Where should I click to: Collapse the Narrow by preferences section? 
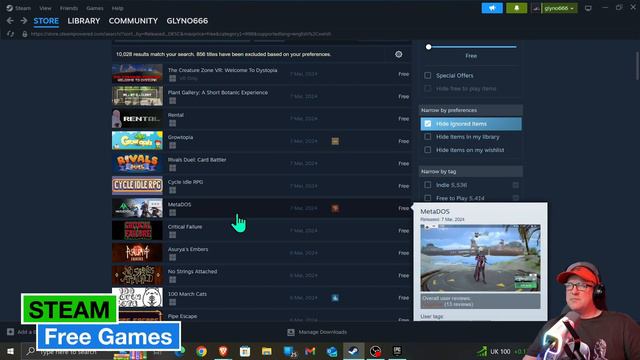point(471,110)
